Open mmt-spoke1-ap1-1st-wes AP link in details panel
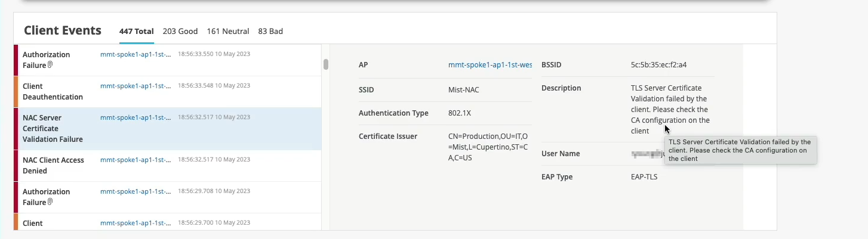The width and height of the screenshot is (868, 239). [x=490, y=65]
